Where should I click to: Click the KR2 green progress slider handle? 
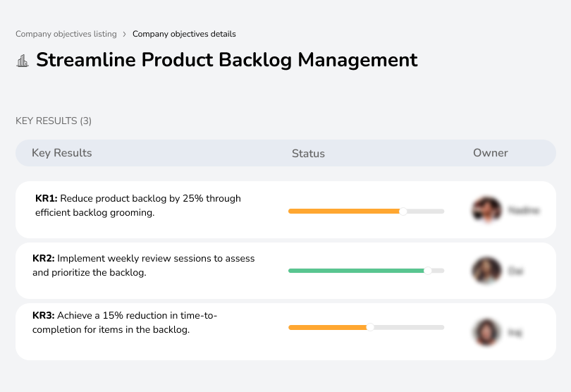point(428,271)
